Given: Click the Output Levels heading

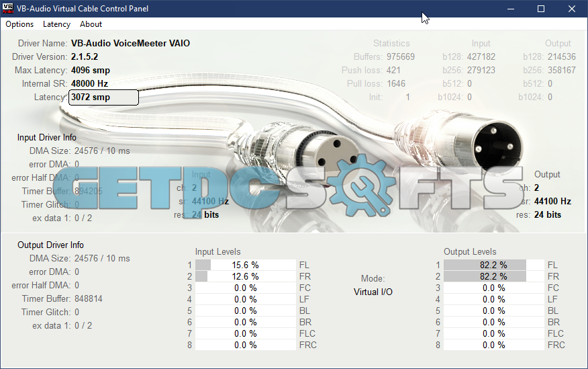Looking at the screenshot, I should pos(470,251).
